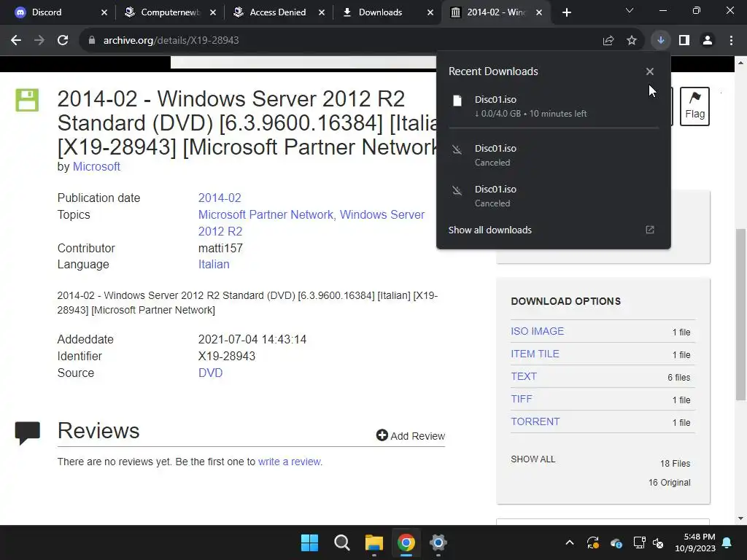Open taskbar Search
This screenshot has width=747, height=560.
coord(341,542)
